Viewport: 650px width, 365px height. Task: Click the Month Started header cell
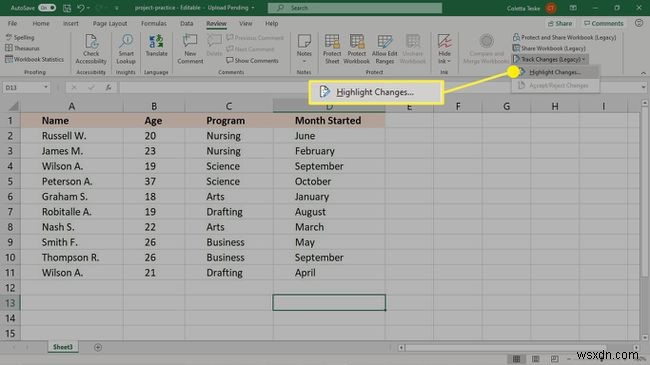[329, 121]
